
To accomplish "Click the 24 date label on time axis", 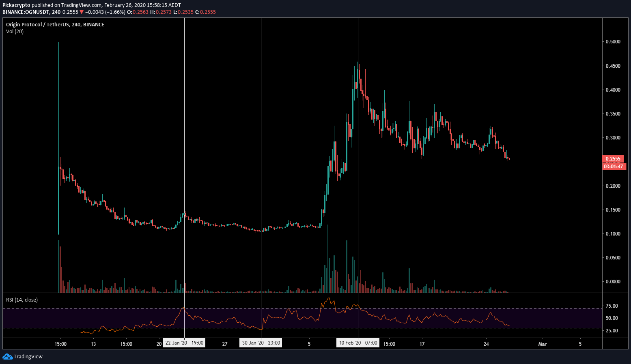I will coord(486,344).
